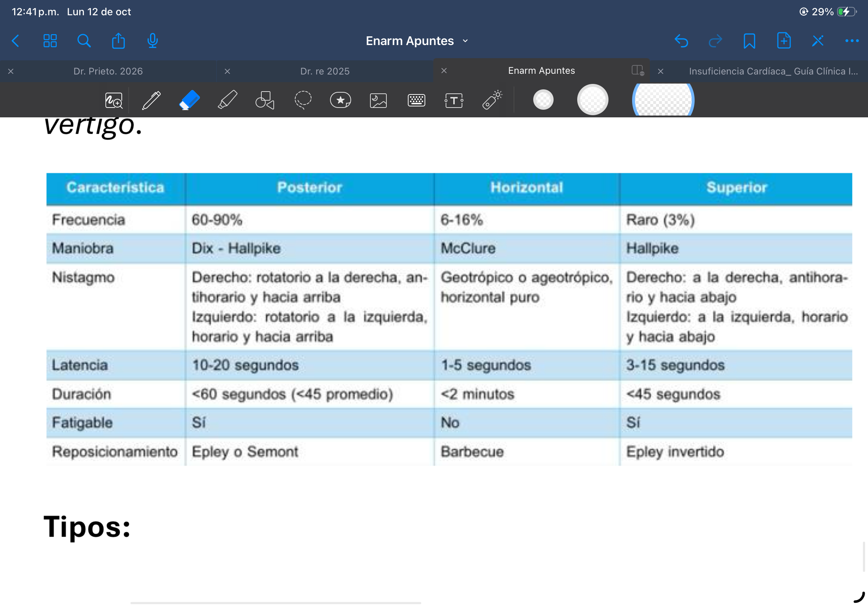The width and height of the screenshot is (868, 606).
Task: Choose the small eraser size
Action: click(x=543, y=100)
